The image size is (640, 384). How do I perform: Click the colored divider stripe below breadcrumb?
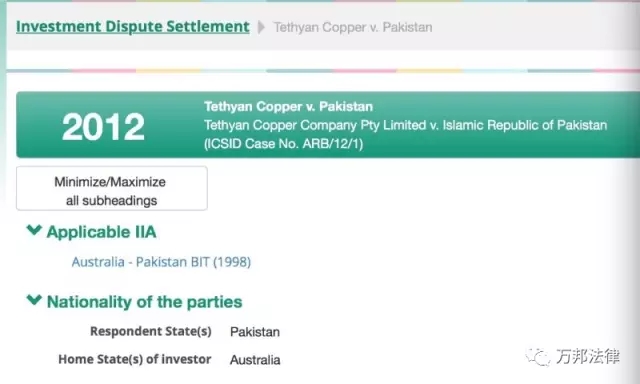pyautogui.click(x=323, y=71)
